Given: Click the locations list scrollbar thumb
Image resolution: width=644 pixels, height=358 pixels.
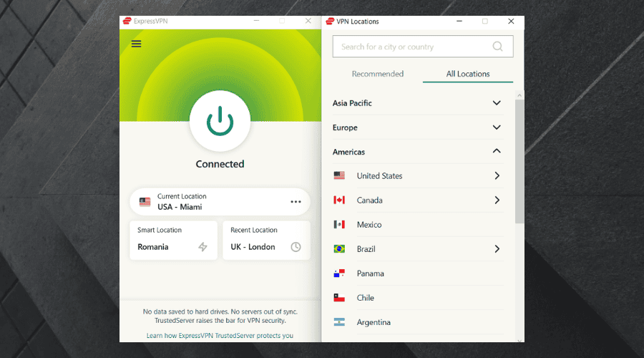Looking at the screenshot, I should click(x=519, y=161).
